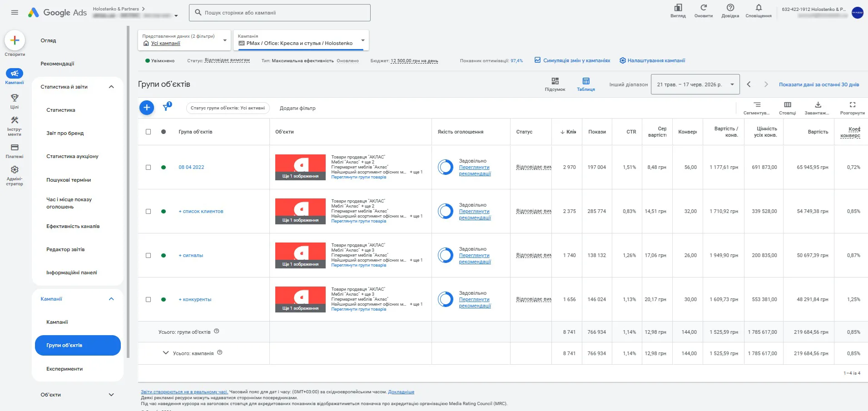
Task: Click the Створити plus button
Action: pos(15,40)
